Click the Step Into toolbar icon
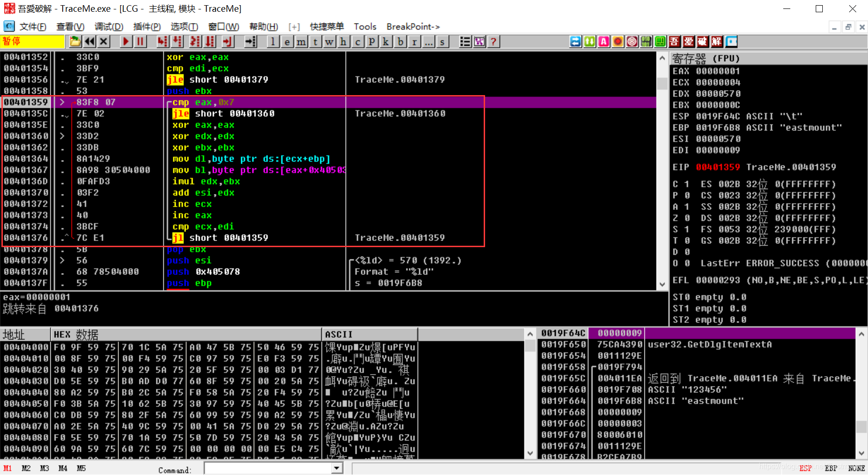 click(x=162, y=42)
